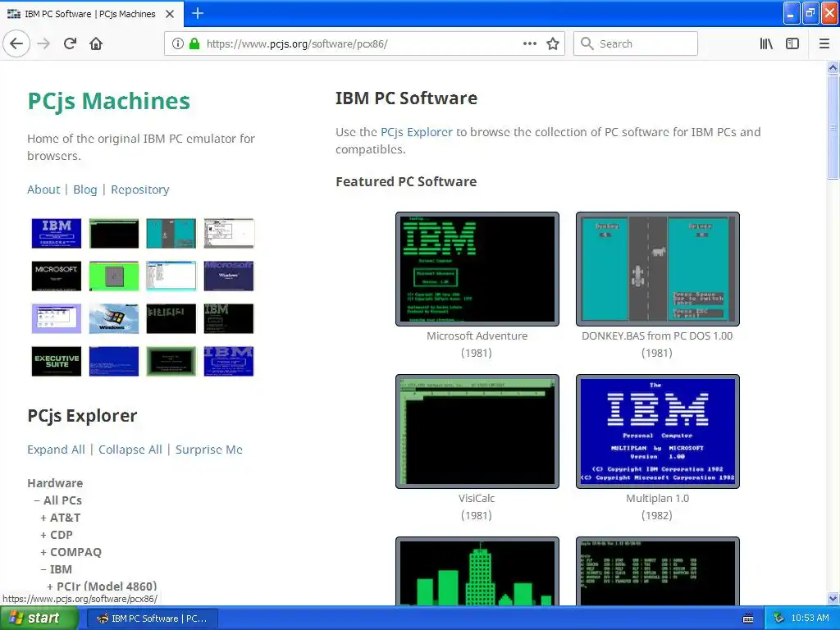840x630 pixels.
Task: Click the forward navigation arrow
Action: [x=44, y=43]
